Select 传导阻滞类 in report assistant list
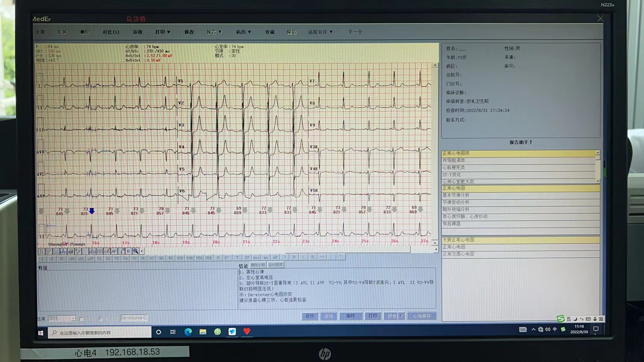The height and width of the screenshot is (362, 644). point(518,160)
